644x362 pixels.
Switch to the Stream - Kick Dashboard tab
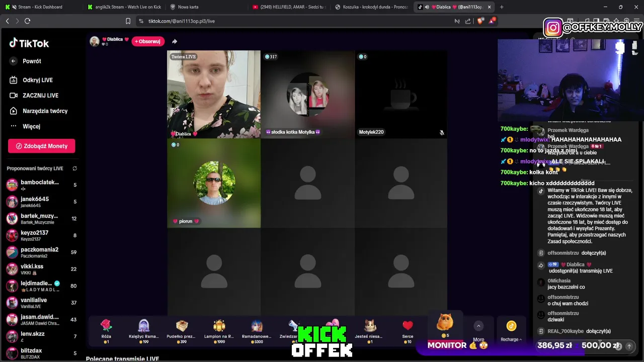[40, 7]
